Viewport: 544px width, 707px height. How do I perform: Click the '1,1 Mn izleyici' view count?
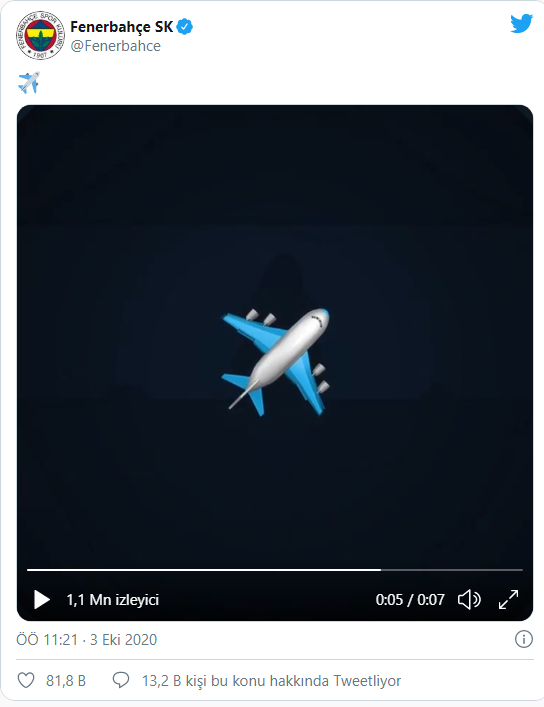(113, 600)
